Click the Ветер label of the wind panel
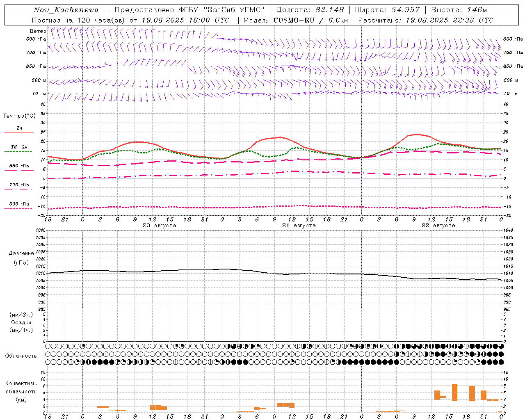The height and width of the screenshot is (420, 525). tap(38, 31)
